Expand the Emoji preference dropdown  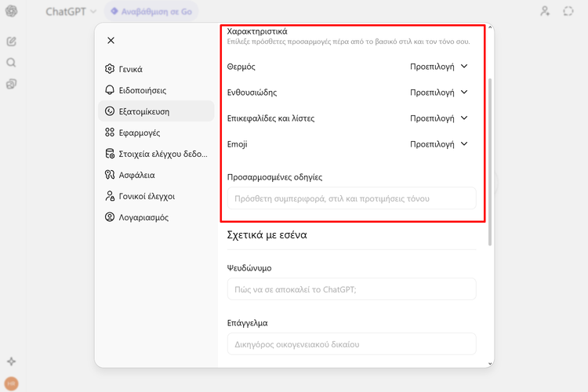[x=438, y=144]
